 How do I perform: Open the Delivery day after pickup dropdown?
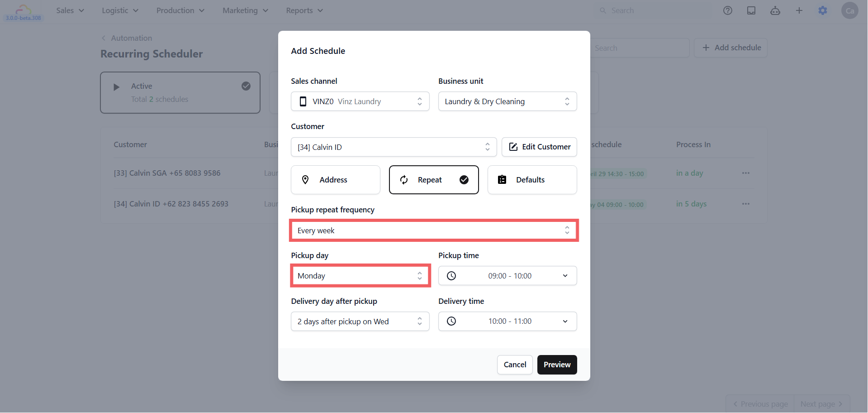click(x=360, y=322)
